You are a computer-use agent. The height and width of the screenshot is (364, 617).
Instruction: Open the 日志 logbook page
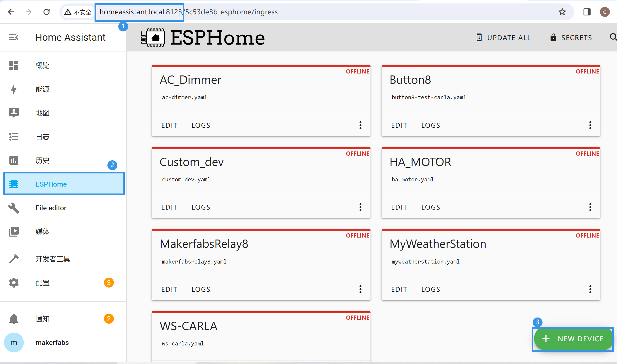[x=63, y=137]
